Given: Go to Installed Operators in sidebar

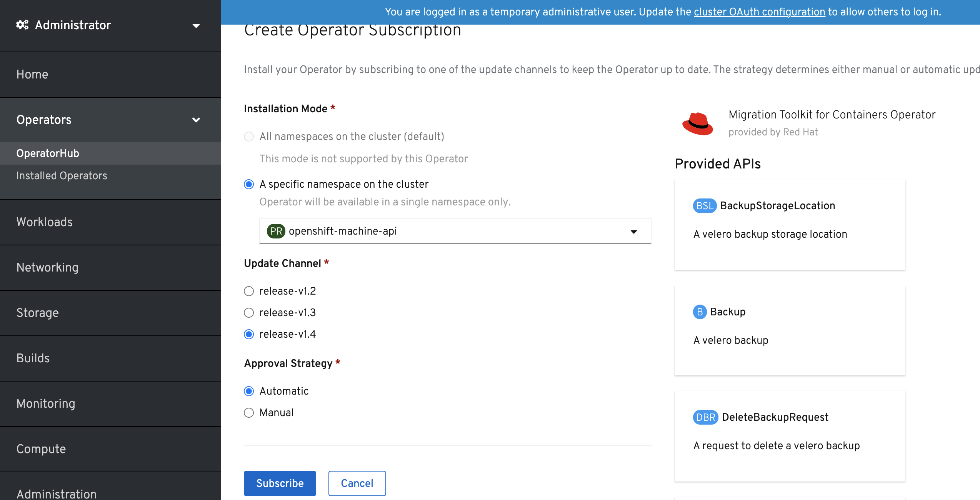Looking at the screenshot, I should (x=62, y=176).
